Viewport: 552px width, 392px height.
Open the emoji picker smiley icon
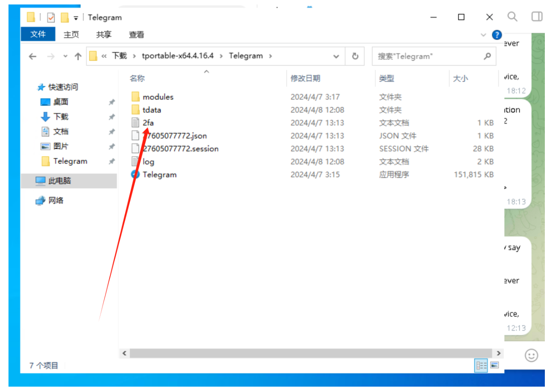[x=531, y=355]
